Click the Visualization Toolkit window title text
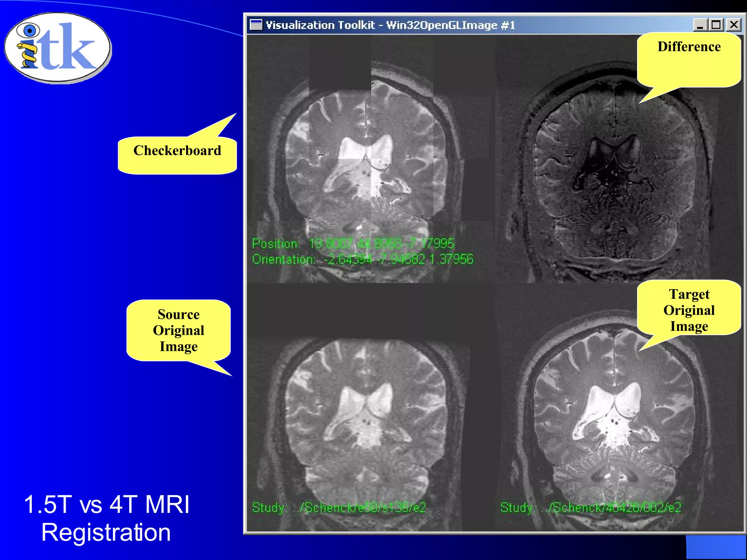 (390, 25)
